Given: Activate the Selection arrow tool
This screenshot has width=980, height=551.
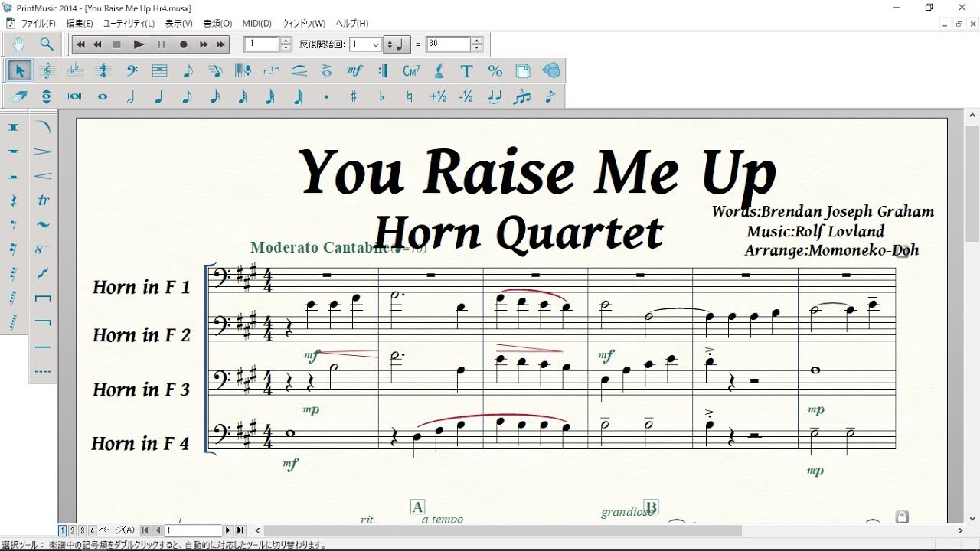Looking at the screenshot, I should 19,71.
